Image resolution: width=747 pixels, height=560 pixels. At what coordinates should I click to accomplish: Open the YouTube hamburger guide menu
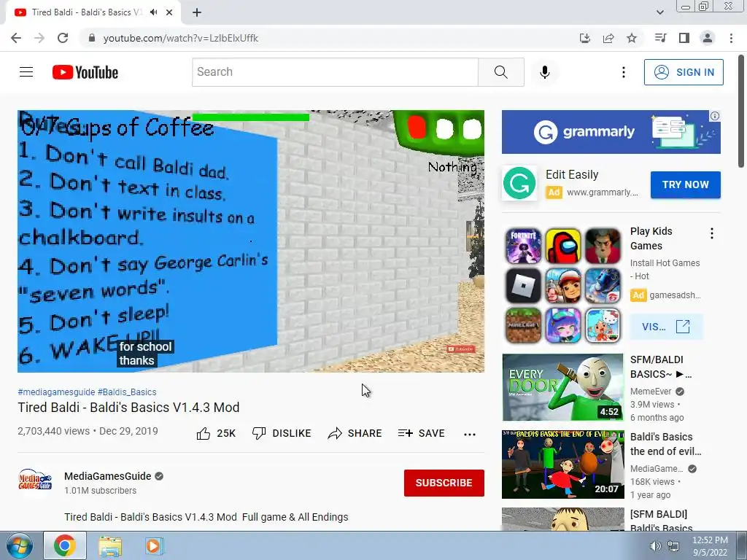pyautogui.click(x=26, y=72)
